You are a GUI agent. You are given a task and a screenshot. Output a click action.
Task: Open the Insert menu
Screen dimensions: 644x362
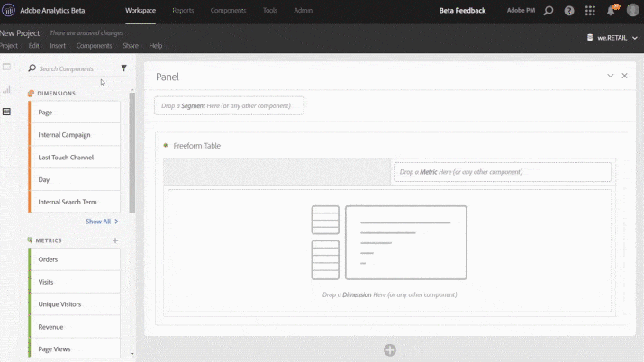coord(58,46)
